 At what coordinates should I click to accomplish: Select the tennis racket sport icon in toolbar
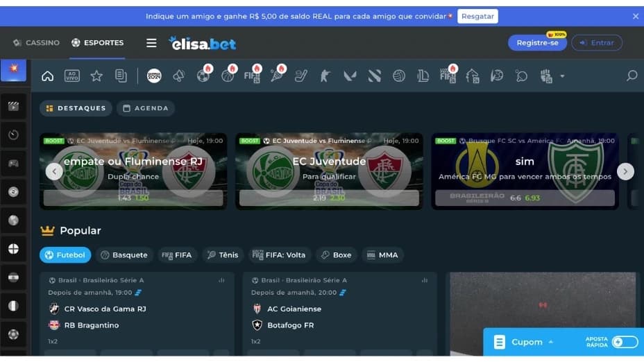point(276,76)
